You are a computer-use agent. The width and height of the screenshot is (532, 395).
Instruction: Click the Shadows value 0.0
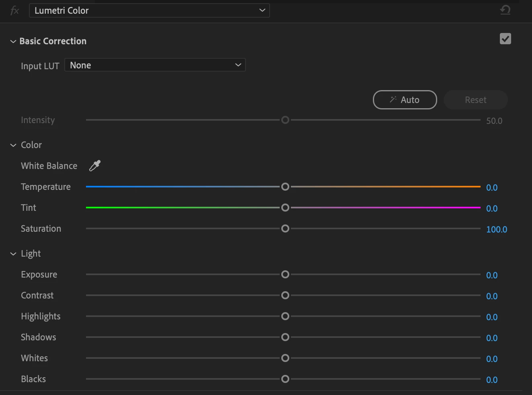pos(492,338)
